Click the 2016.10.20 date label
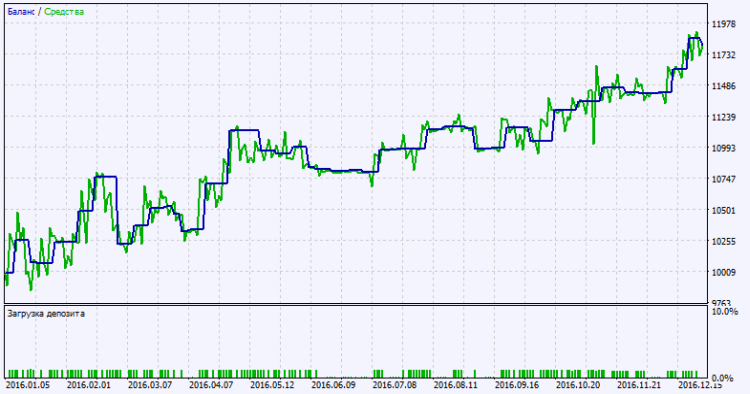 [578, 385]
